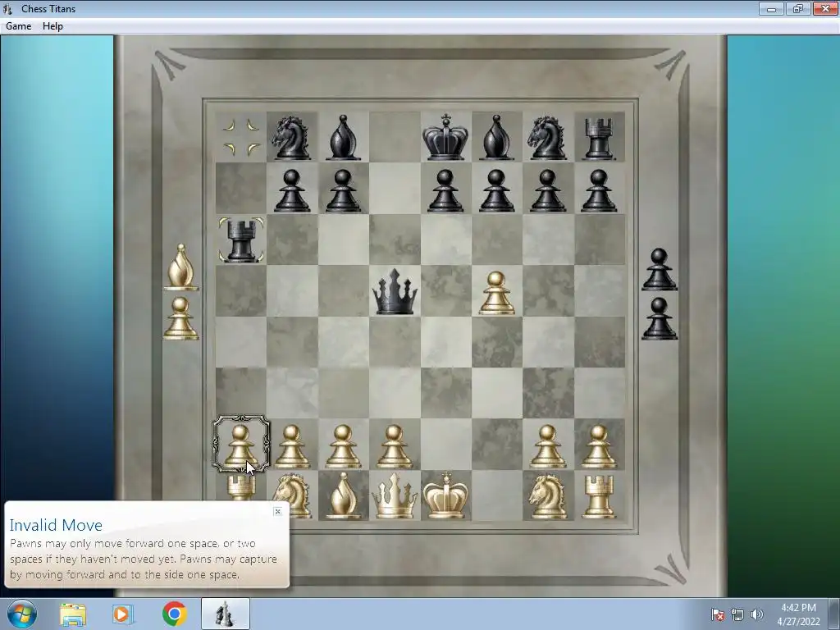840x630 pixels.
Task: Click the black pawn on e7
Action: tap(445, 190)
